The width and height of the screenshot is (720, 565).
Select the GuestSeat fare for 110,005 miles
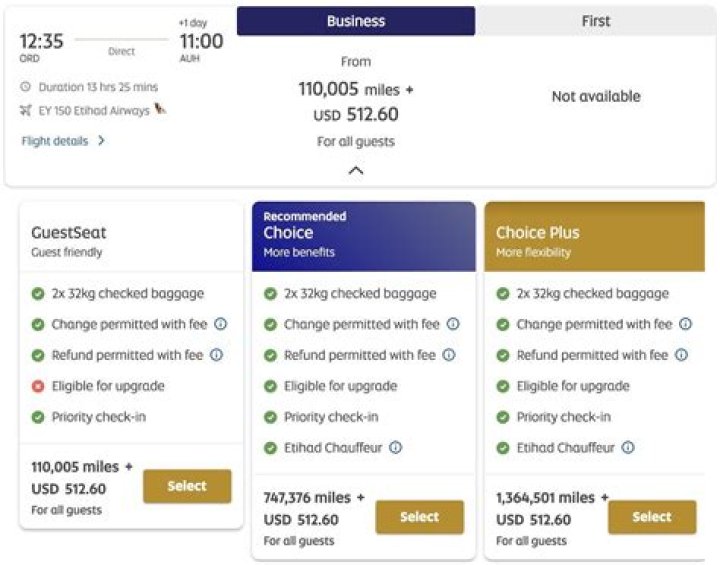[x=187, y=486]
